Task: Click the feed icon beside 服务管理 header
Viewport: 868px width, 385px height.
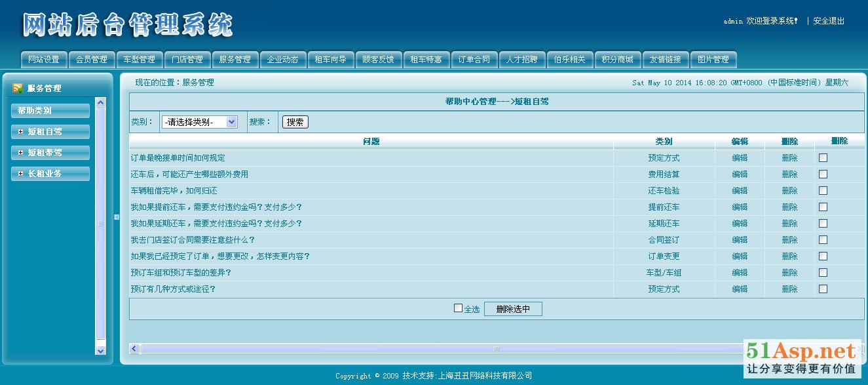Action: tap(18, 88)
